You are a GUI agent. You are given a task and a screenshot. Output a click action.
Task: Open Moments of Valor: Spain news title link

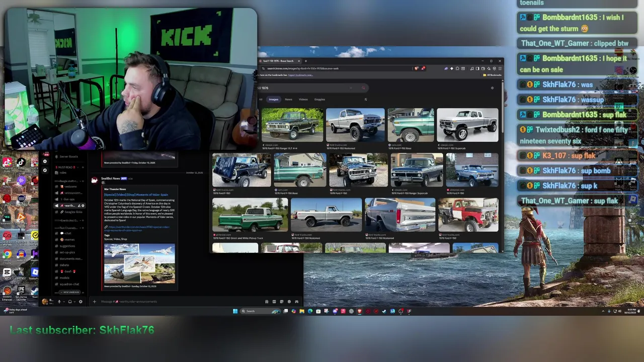point(136,195)
